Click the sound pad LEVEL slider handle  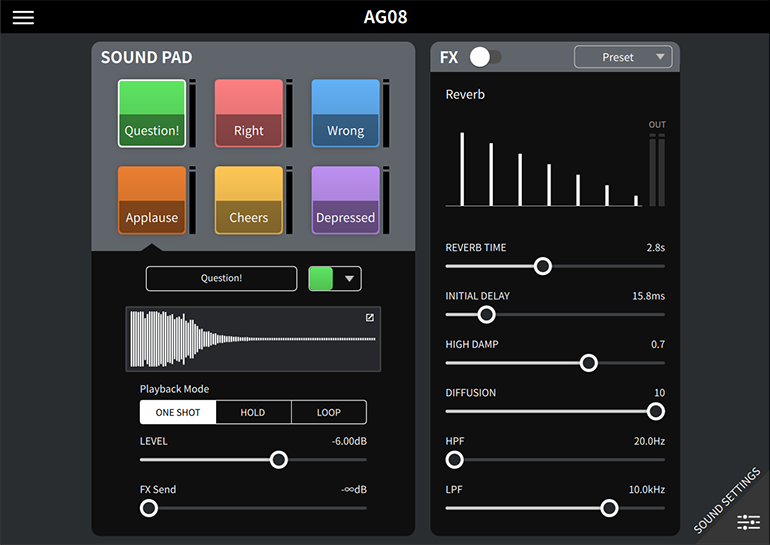279,460
